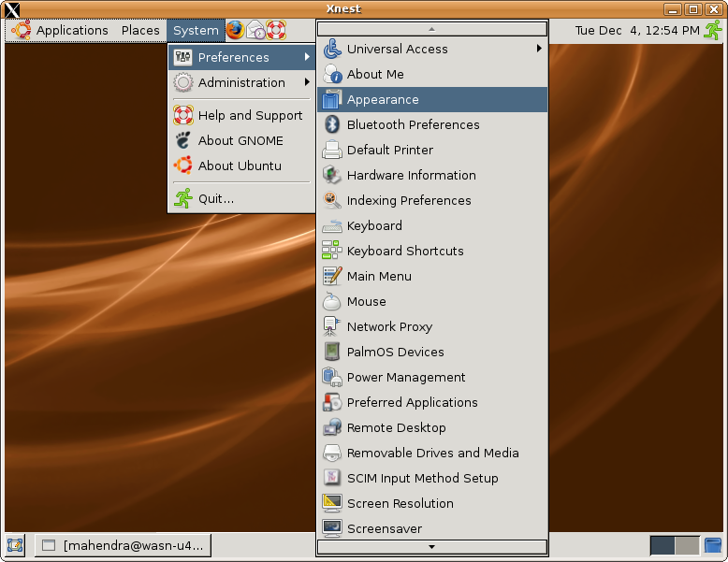Click the lifebuoy help icon in panel
This screenshot has height=562, width=728.
point(276,30)
